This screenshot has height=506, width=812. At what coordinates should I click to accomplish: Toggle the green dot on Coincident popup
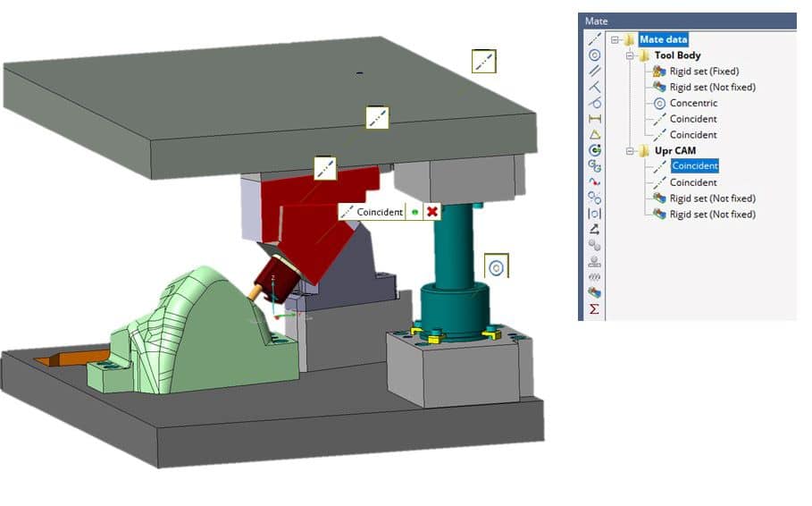click(x=414, y=212)
